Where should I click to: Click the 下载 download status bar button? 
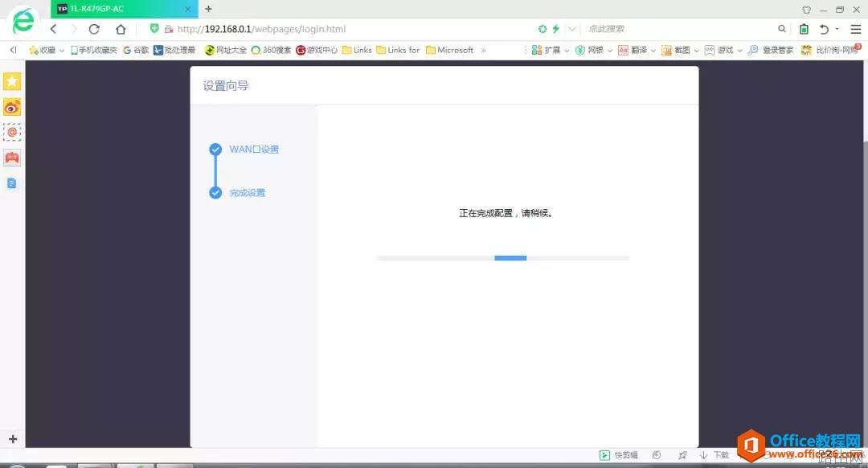[x=714, y=454]
